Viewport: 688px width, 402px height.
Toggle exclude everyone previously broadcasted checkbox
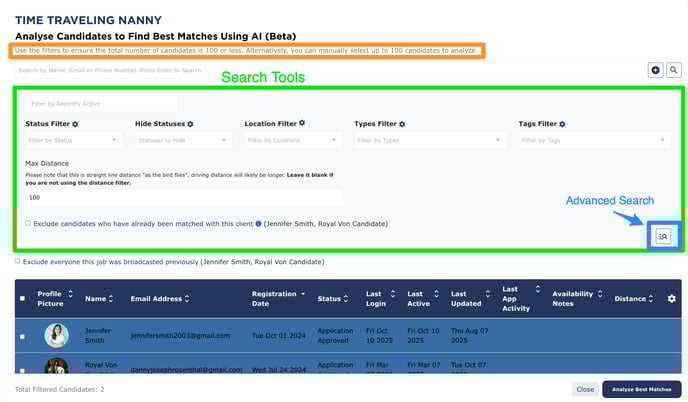click(18, 261)
